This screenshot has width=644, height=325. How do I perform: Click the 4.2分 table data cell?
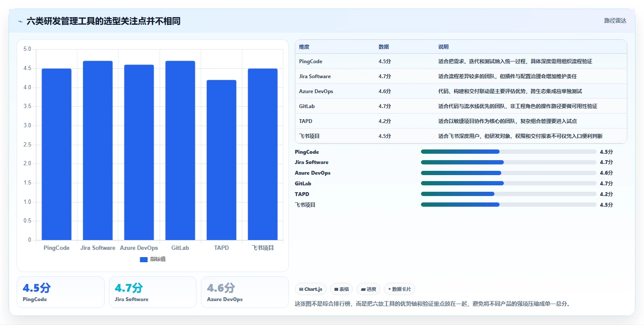(385, 121)
